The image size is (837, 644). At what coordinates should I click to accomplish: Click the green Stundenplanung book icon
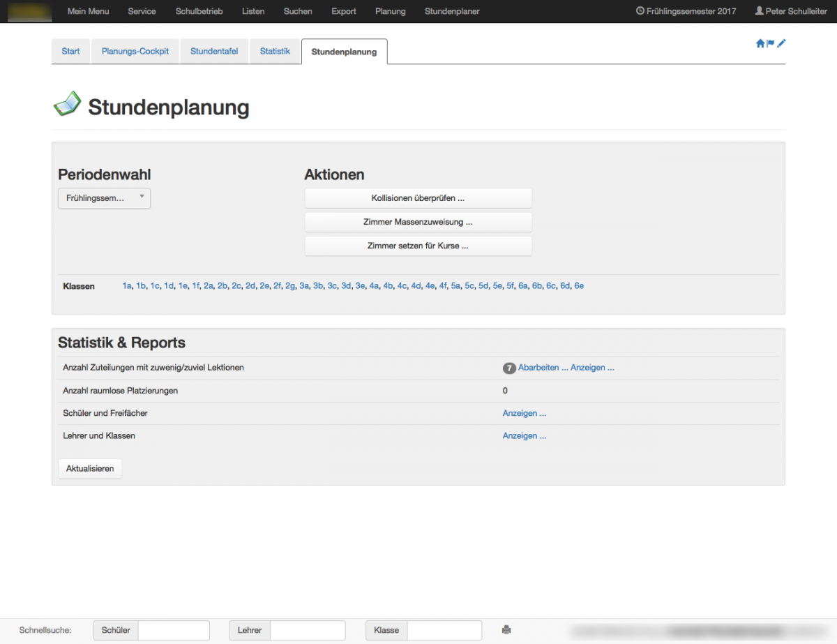click(x=67, y=105)
